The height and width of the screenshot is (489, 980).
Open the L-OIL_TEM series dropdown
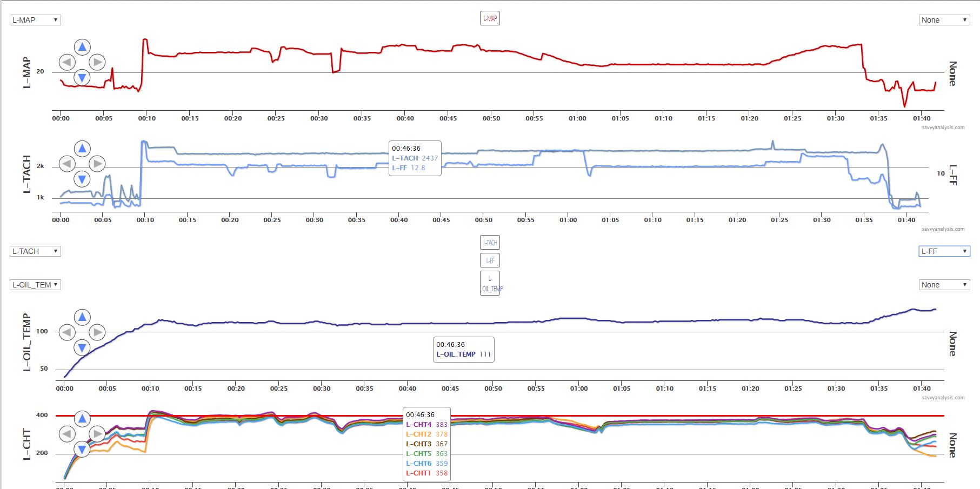pos(35,285)
